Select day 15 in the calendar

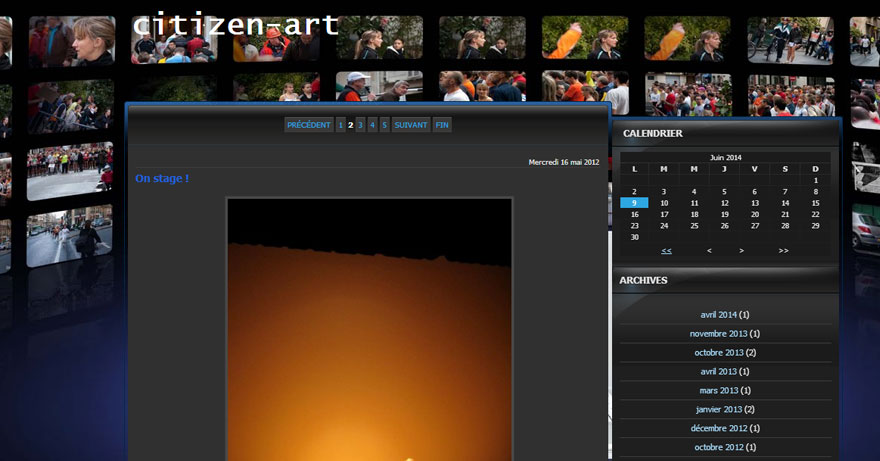click(815, 203)
